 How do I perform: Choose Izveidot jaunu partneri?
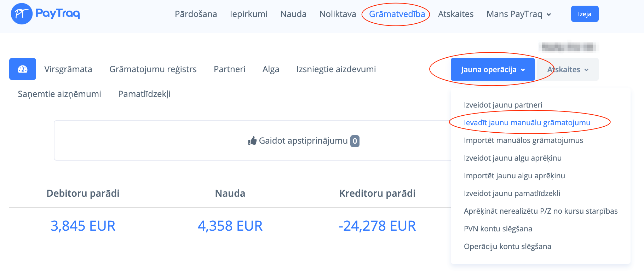point(503,105)
